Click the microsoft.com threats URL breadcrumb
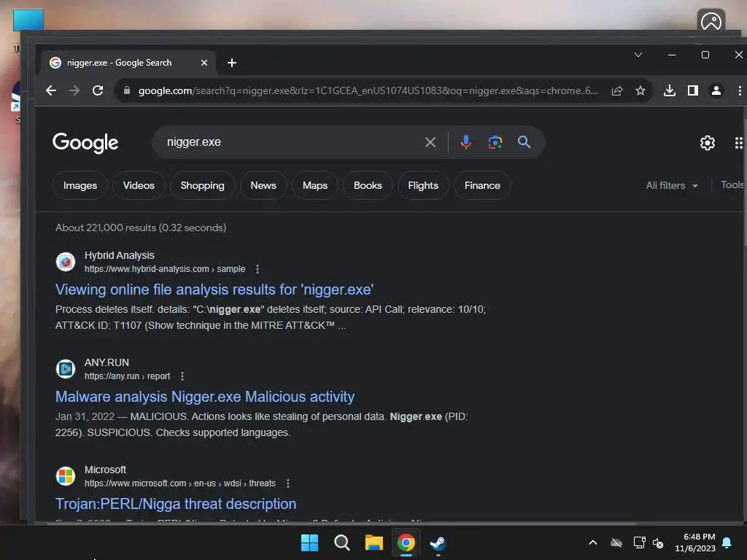 pos(180,483)
